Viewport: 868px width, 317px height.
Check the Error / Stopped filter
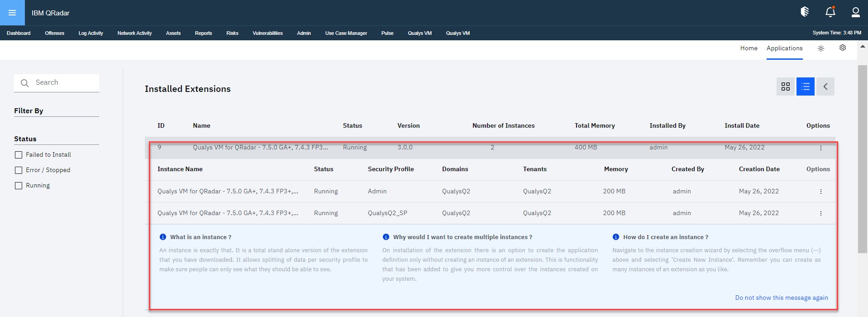[19, 170]
